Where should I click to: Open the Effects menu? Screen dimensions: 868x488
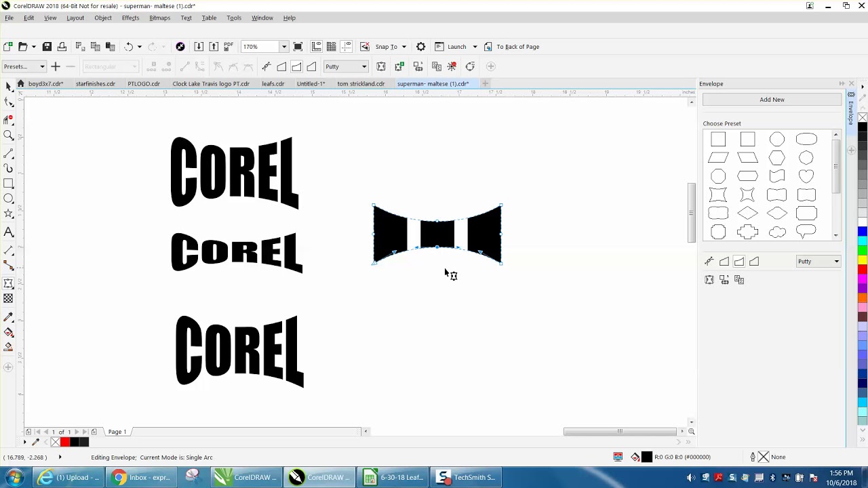click(x=130, y=18)
